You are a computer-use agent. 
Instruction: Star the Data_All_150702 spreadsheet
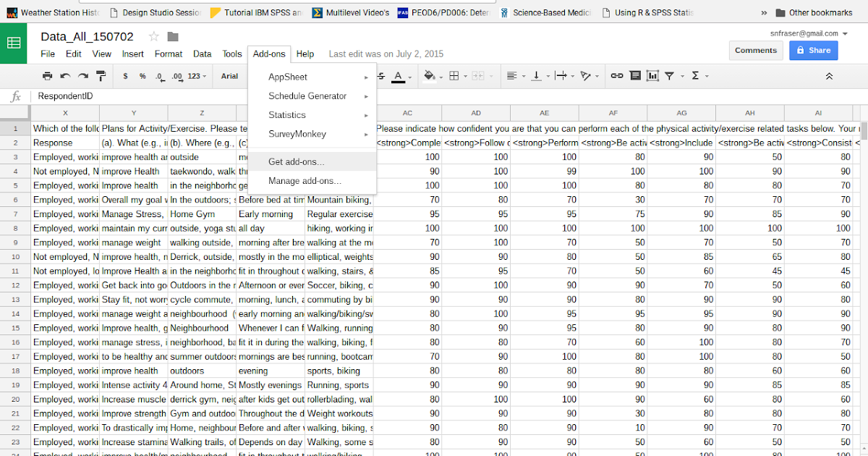pos(153,35)
